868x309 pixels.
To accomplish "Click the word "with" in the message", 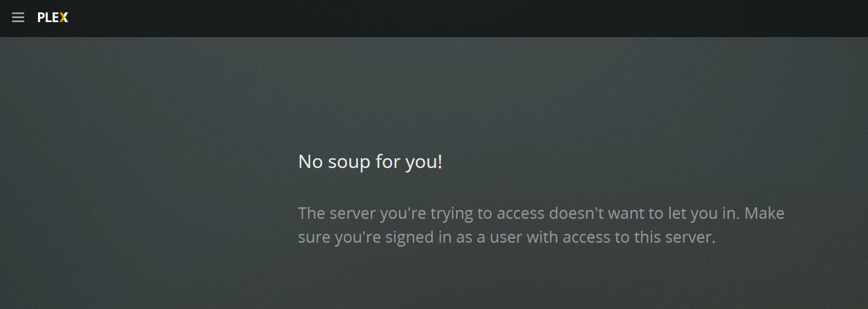I will click(542, 237).
